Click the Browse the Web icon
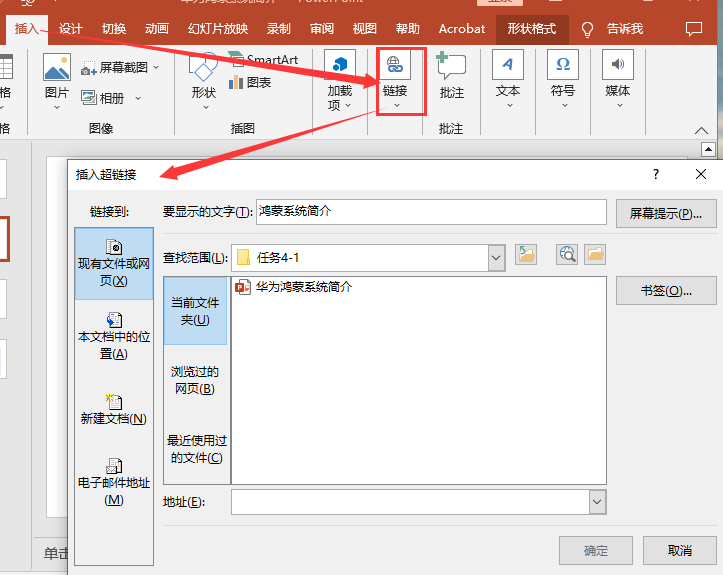The width and height of the screenshot is (723, 575). coord(568,256)
